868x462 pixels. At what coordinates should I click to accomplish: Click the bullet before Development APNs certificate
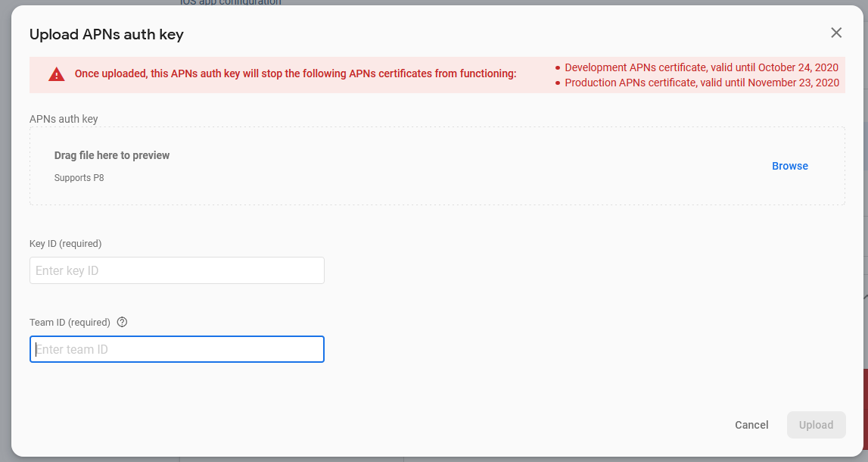click(558, 68)
